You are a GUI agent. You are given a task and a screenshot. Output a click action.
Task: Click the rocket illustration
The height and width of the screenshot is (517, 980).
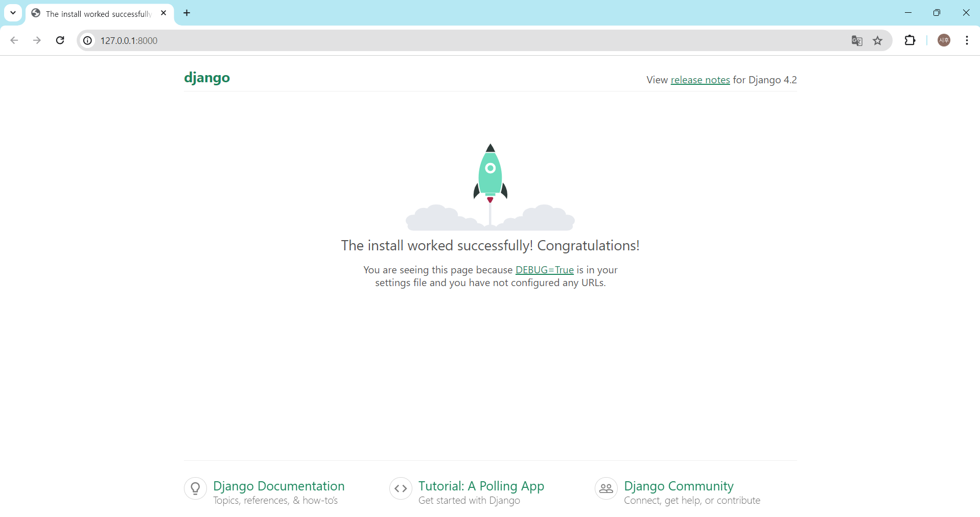coord(490,186)
